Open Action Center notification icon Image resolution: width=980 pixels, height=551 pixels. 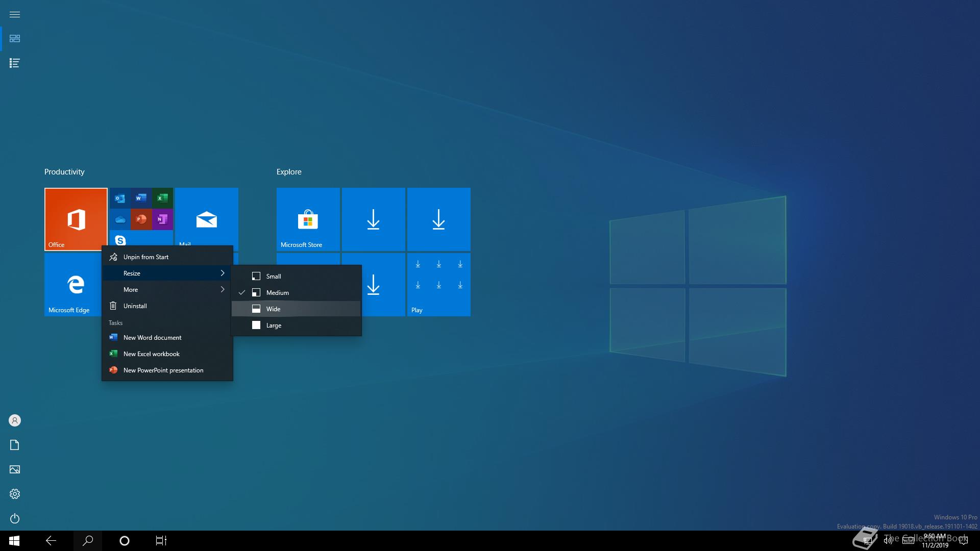pos(964,541)
